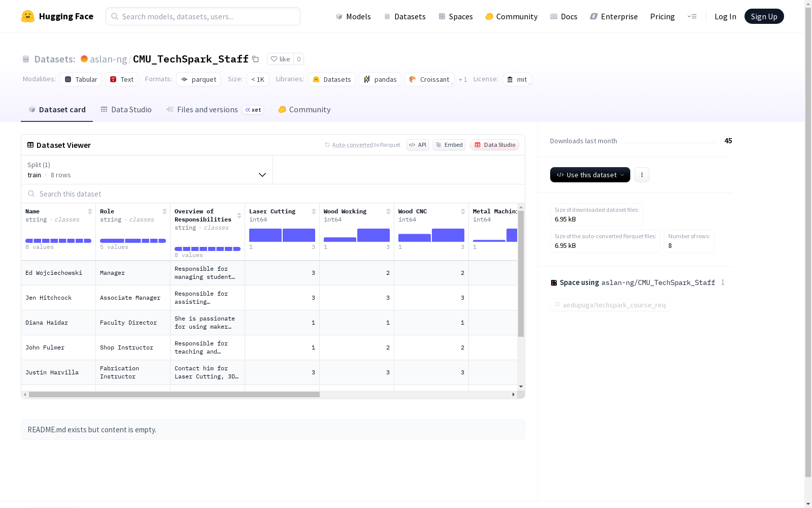Screen dimensions: 812x508
Task: Focus the top search models field
Action: coord(203,16)
